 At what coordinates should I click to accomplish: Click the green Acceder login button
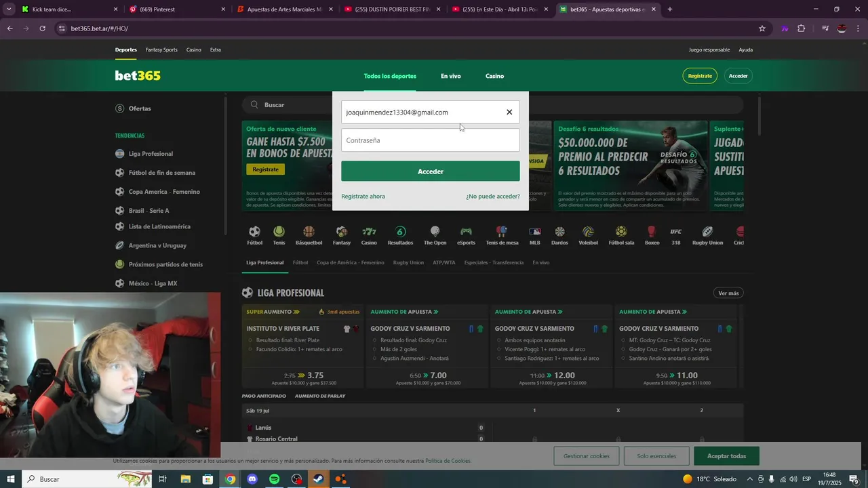pos(431,171)
